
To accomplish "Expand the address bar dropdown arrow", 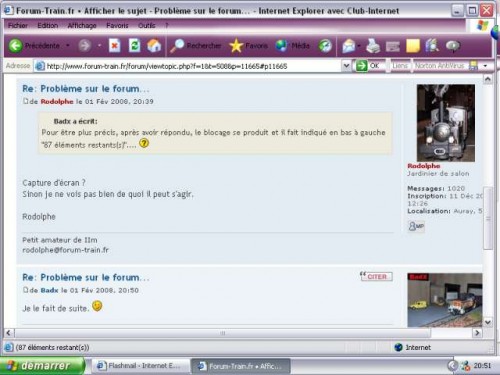I will coord(346,66).
